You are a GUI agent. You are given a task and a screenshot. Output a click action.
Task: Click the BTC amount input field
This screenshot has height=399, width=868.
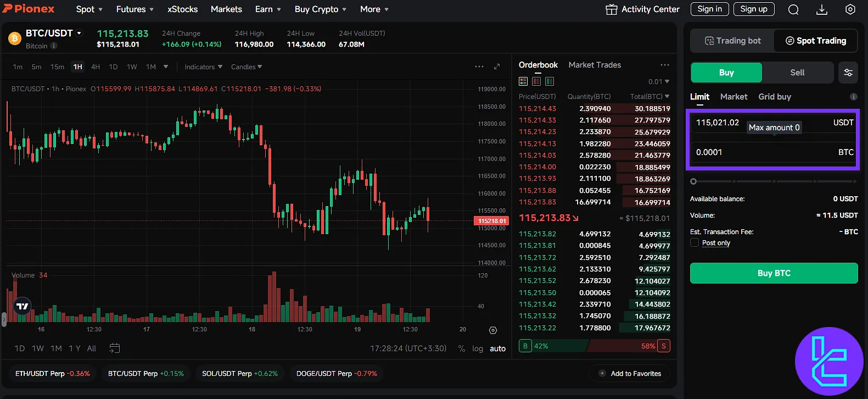763,152
